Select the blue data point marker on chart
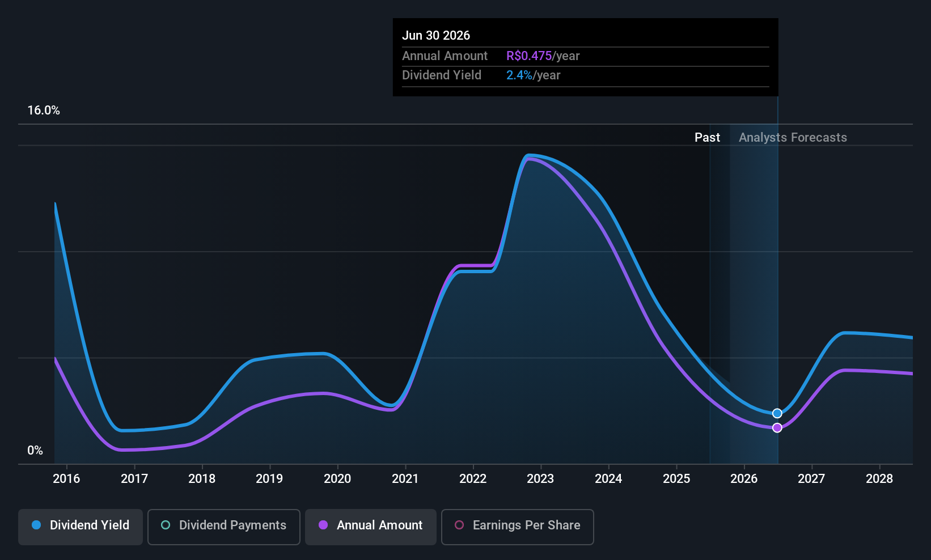931x560 pixels. [777, 413]
